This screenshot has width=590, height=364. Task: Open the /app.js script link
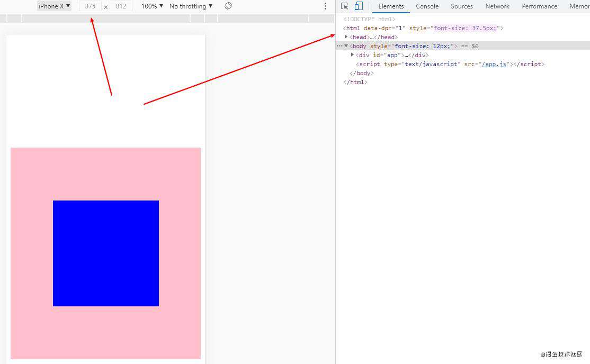pos(494,65)
